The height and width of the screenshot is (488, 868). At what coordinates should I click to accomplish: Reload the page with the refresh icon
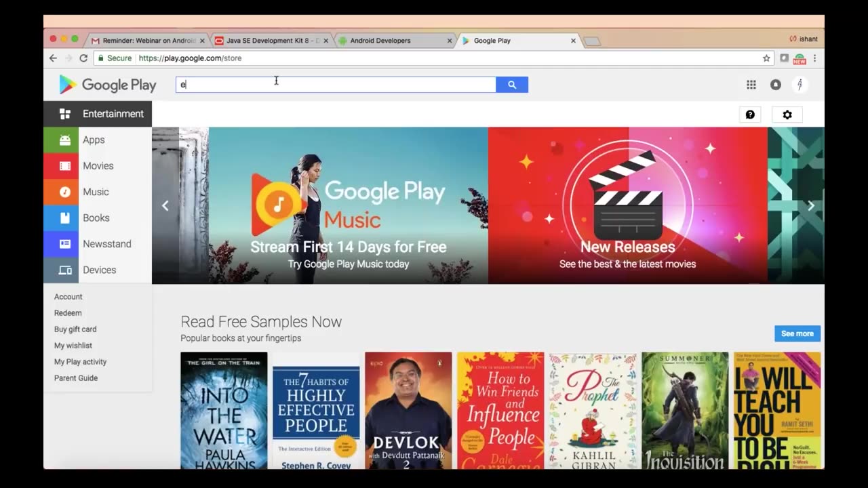click(83, 58)
